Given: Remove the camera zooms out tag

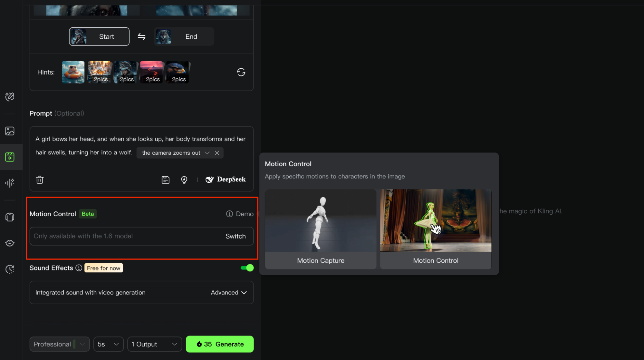Looking at the screenshot, I should [x=217, y=153].
